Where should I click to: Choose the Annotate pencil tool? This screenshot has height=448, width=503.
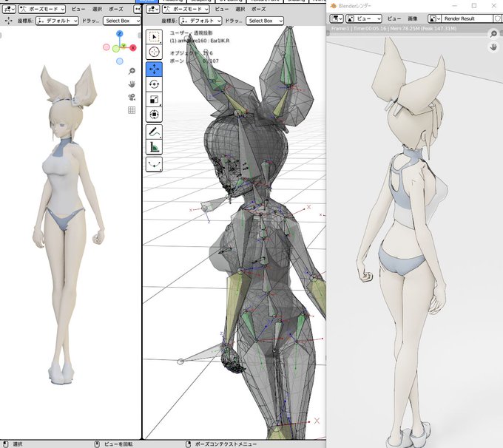[154, 132]
